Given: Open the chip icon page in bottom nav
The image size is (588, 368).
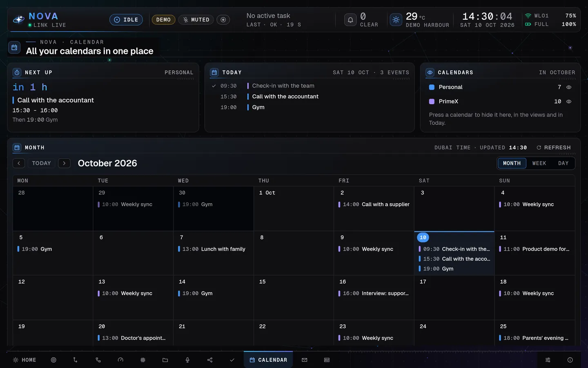Looking at the screenshot, I should pyautogui.click(x=143, y=360).
